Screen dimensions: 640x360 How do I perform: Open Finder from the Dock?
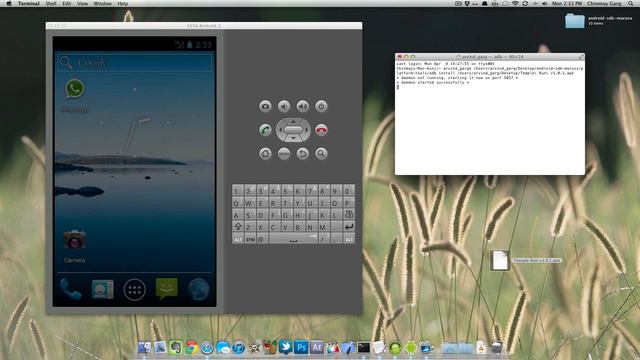[x=144, y=347]
